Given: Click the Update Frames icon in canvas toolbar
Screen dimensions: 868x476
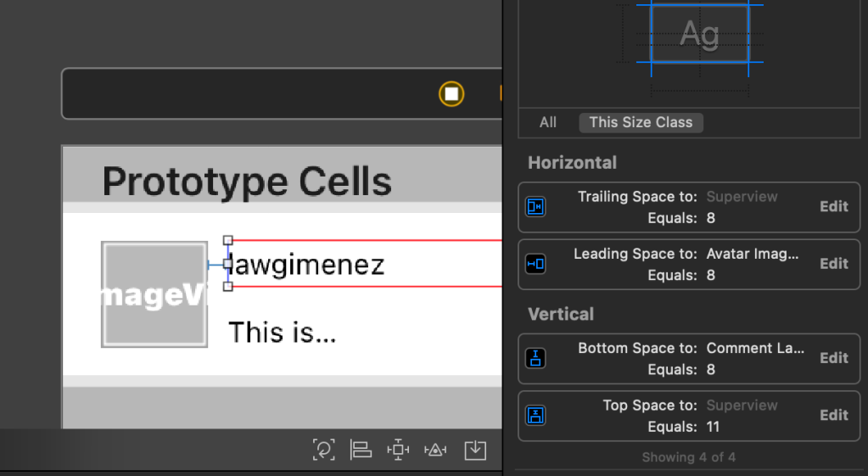Looking at the screenshot, I should [323, 450].
